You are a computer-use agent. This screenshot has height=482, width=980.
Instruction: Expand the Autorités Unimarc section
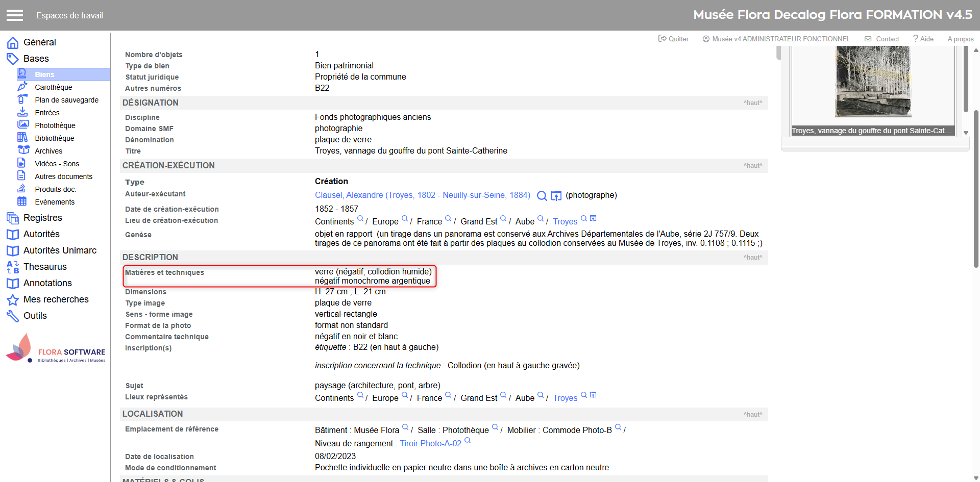point(60,250)
